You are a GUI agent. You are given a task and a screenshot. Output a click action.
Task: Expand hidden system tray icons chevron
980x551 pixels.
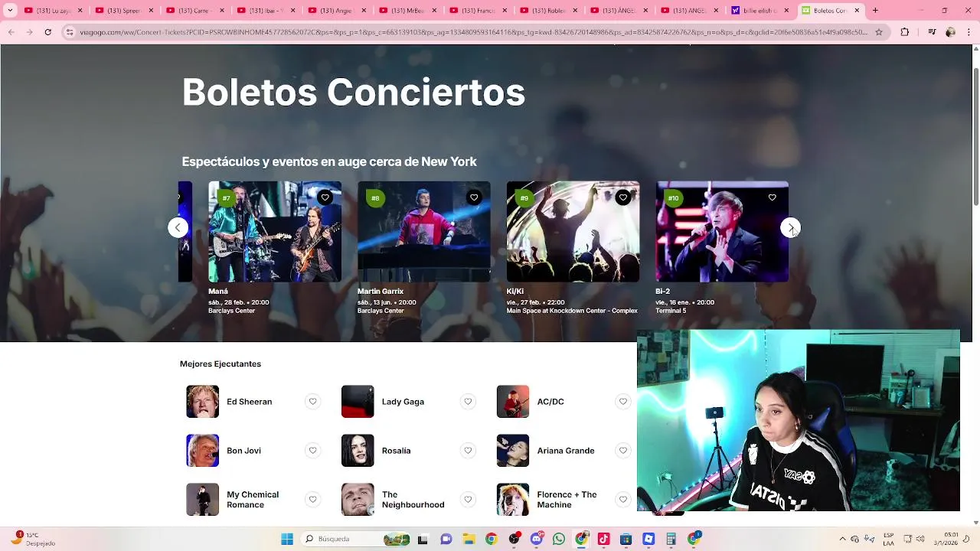tap(842, 539)
